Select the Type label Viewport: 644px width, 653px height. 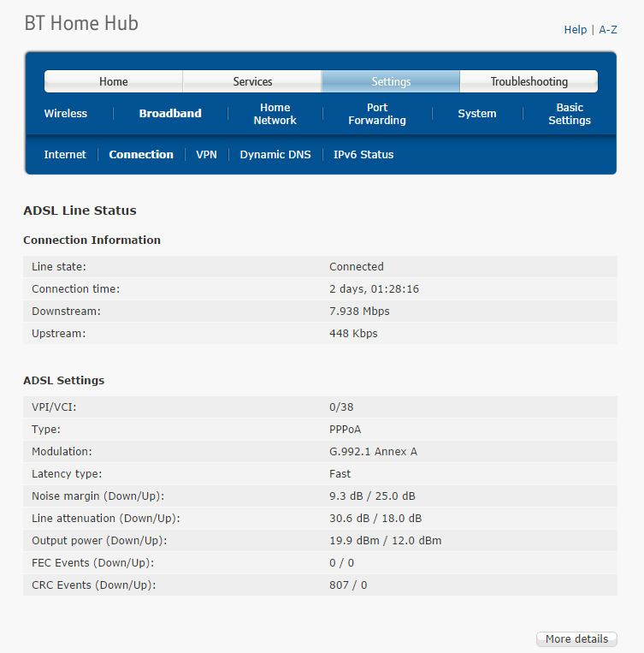click(x=46, y=430)
